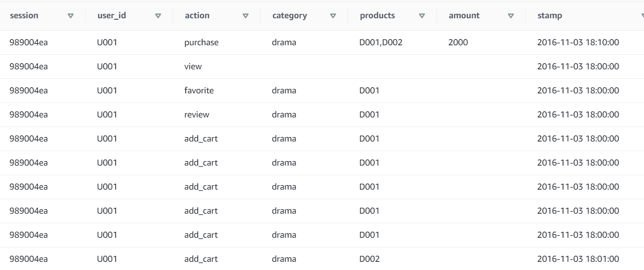Select the favorite action cell

(199, 90)
